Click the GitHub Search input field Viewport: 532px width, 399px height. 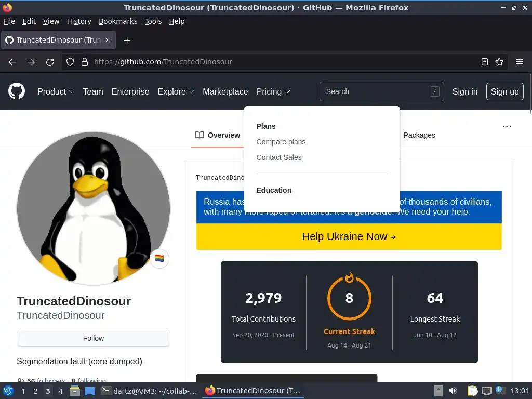click(381, 91)
